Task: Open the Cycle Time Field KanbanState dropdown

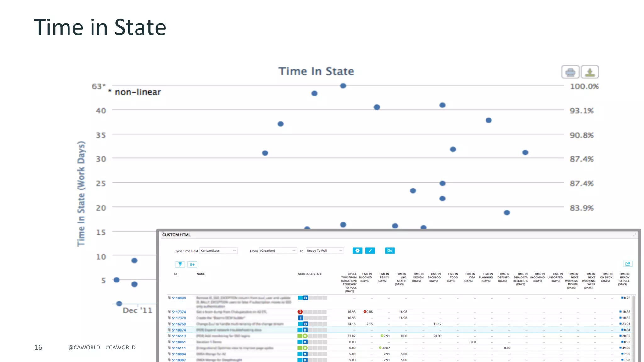Action: [219, 251]
